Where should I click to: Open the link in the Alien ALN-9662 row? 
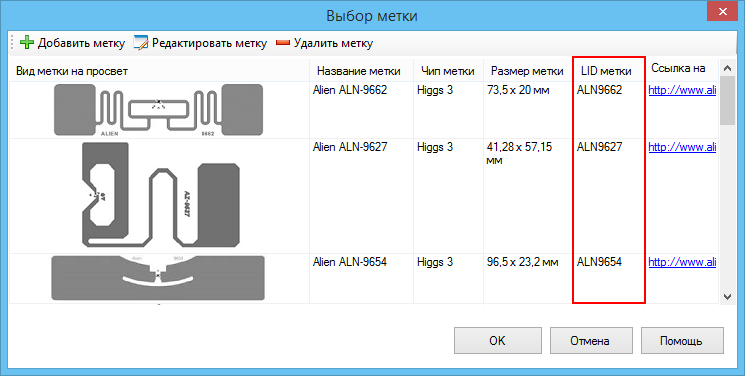(x=682, y=90)
